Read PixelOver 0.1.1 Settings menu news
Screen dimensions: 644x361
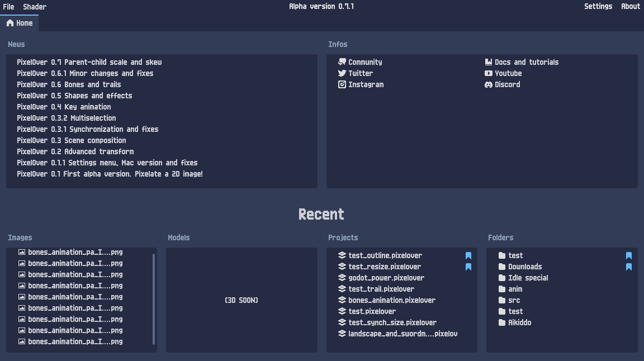107,163
